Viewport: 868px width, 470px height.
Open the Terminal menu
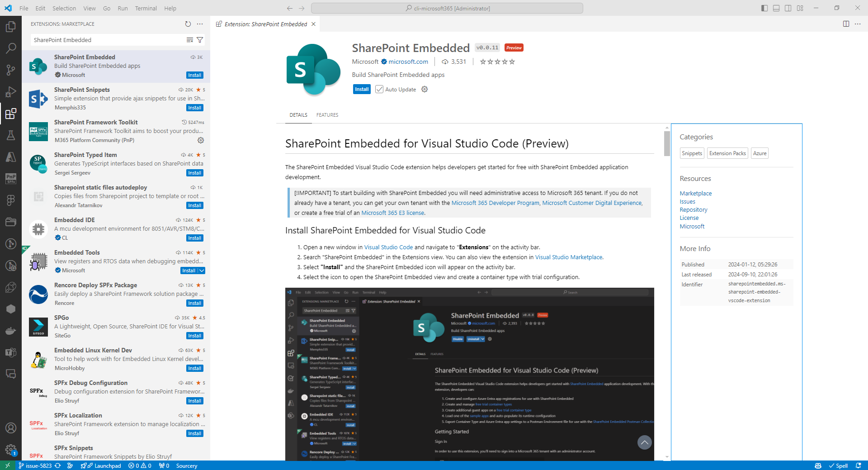pyautogui.click(x=146, y=8)
